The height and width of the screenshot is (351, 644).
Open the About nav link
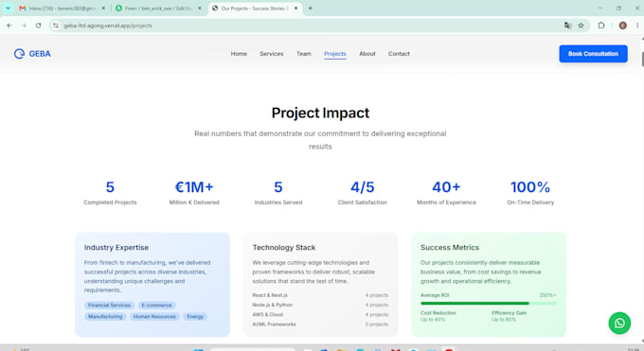coord(367,54)
